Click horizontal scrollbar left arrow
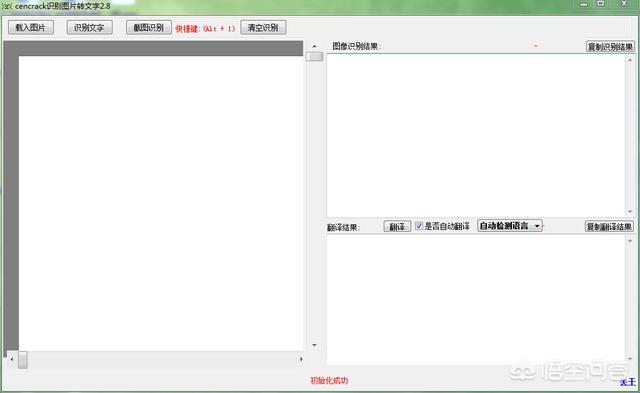 click(x=12, y=359)
